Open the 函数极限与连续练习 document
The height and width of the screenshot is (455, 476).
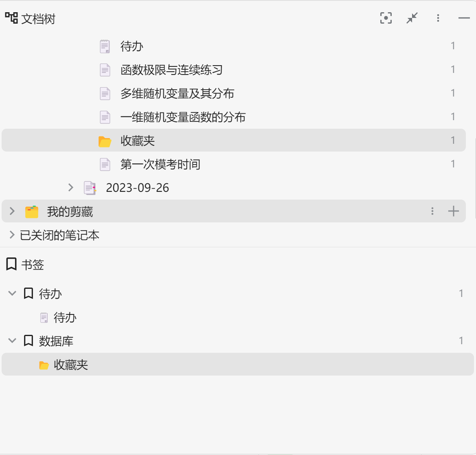[x=171, y=70]
